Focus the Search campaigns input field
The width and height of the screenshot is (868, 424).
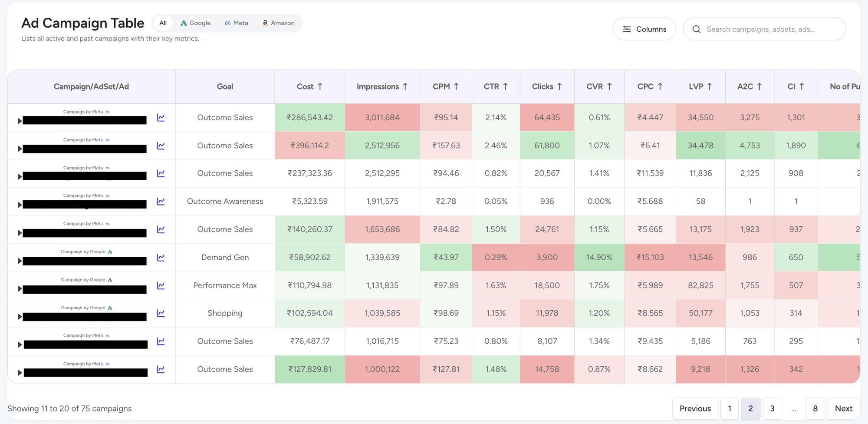764,29
